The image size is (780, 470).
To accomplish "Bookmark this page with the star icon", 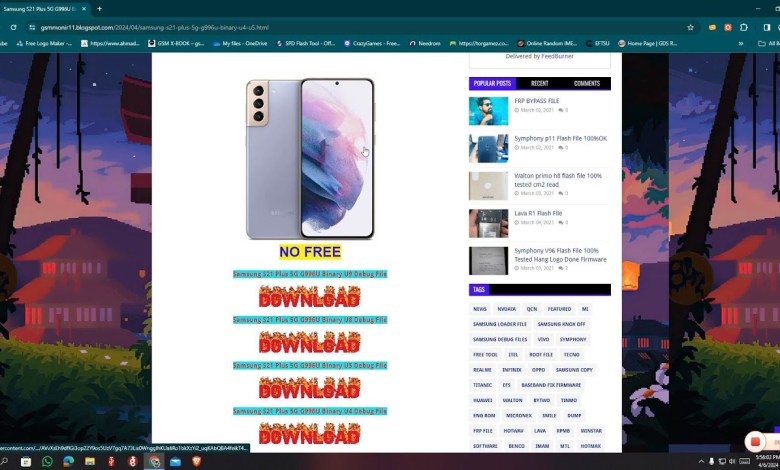I will point(690,27).
